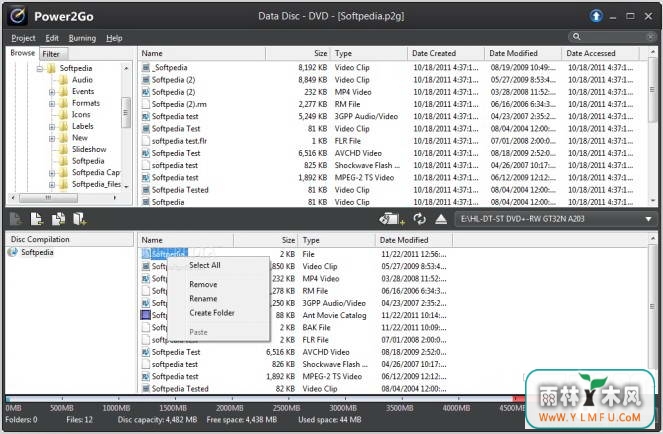663x434 pixels.
Task: Click the Icons folder icon in tree
Action: (x=63, y=114)
